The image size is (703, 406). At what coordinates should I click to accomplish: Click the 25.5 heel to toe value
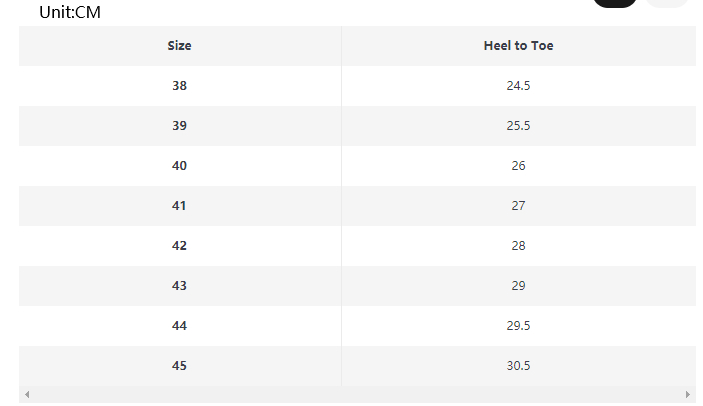[518, 126]
